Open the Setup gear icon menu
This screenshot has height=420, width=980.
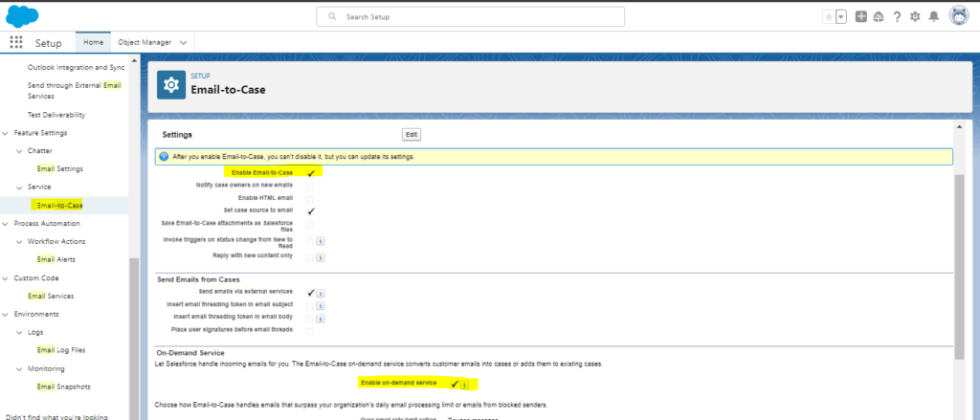[914, 16]
